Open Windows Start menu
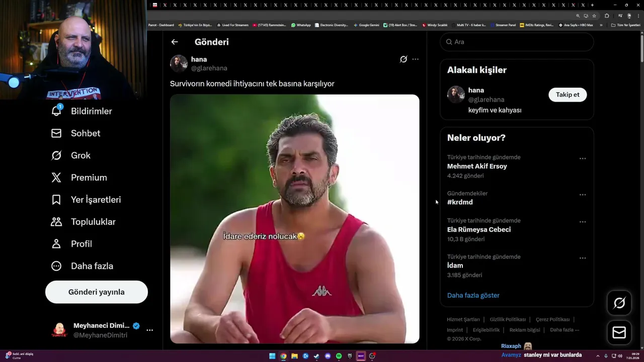The width and height of the screenshot is (644, 362). pos(272,356)
